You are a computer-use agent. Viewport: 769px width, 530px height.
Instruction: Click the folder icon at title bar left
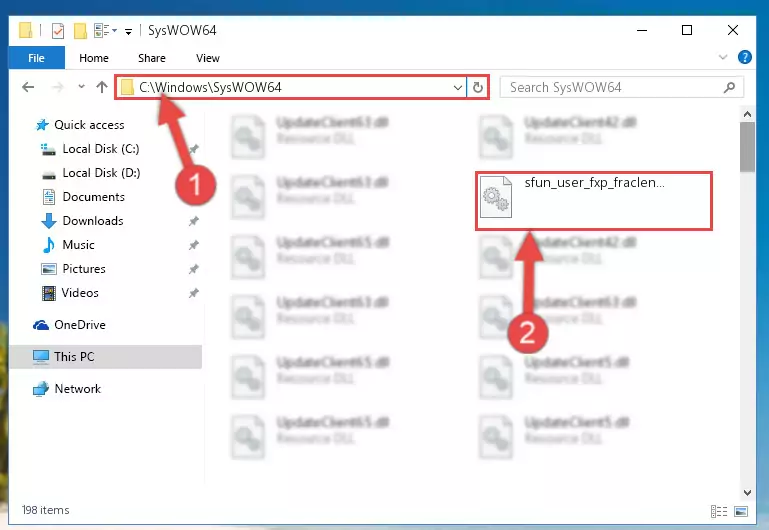[26, 30]
